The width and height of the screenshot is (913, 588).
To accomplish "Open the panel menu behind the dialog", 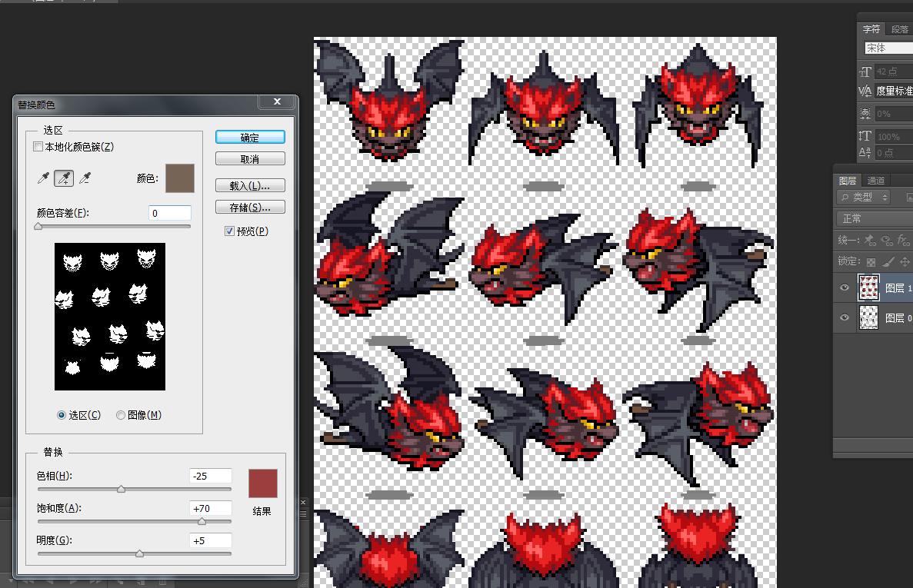I will [x=303, y=513].
